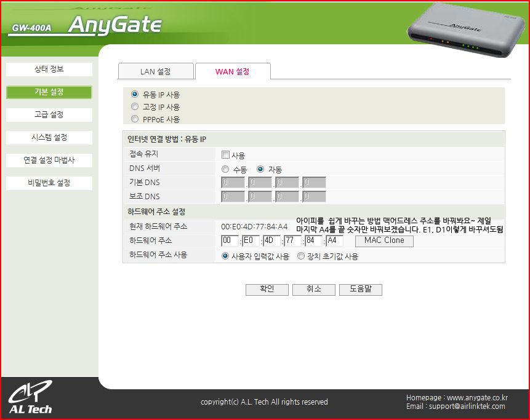Click the AL Tech logo
This screenshot has height=420, width=530.
point(30,397)
